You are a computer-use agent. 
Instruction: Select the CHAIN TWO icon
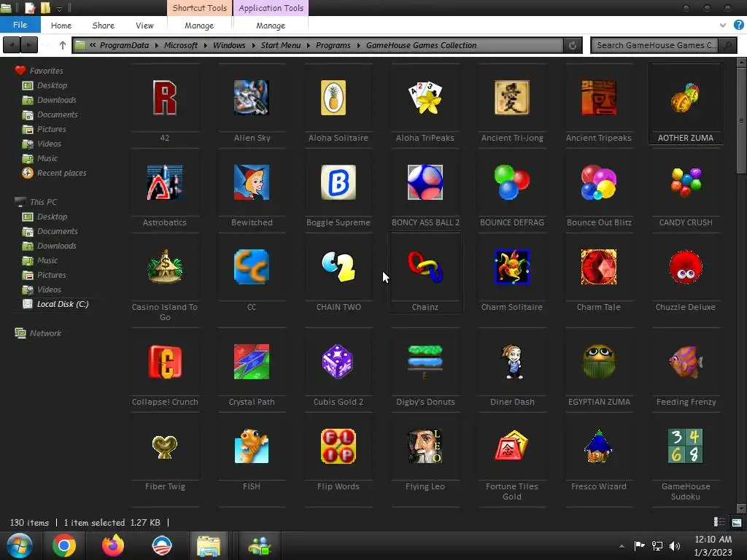point(338,267)
